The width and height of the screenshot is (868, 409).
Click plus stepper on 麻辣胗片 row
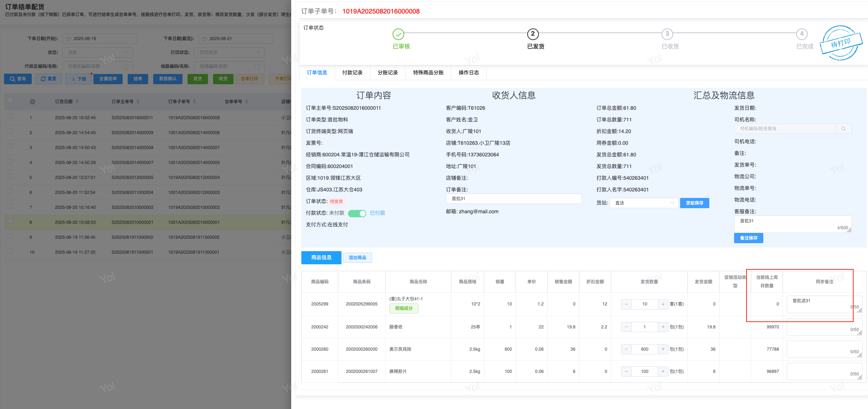click(663, 371)
